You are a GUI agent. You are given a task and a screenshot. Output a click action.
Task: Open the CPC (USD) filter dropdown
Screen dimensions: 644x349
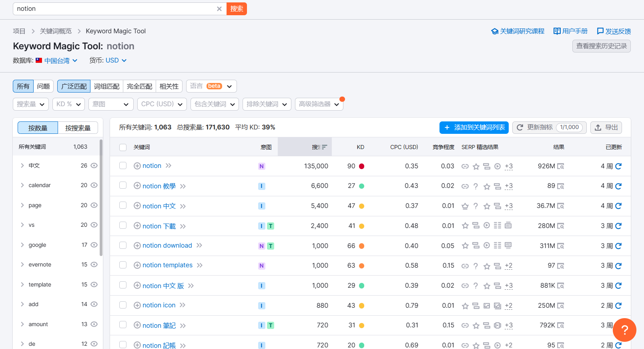coord(162,104)
